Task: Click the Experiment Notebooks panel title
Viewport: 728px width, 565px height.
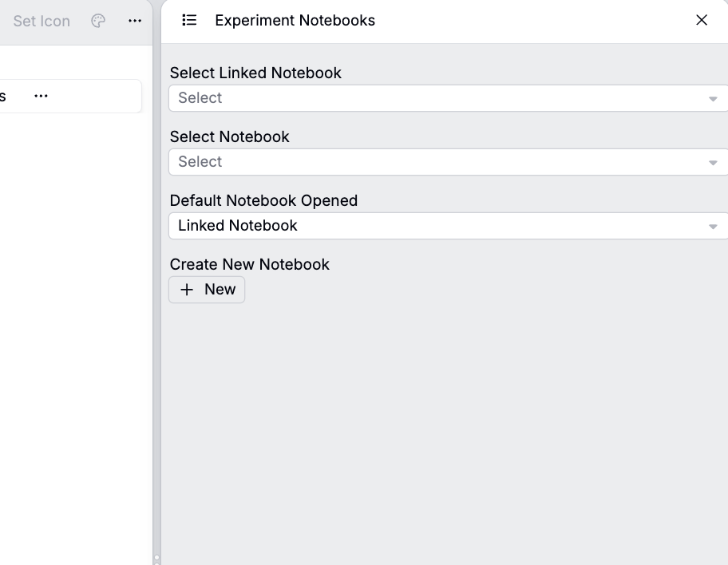Action: pyautogui.click(x=295, y=21)
